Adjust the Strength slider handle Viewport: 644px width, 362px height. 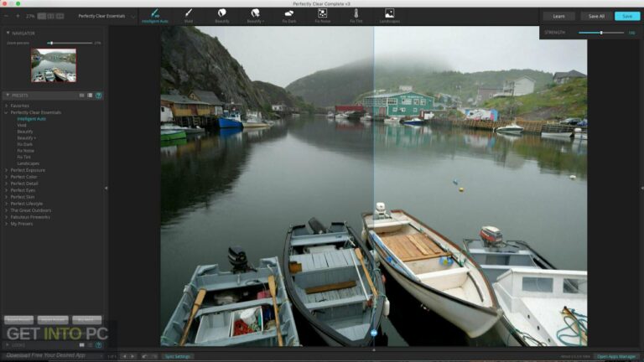coord(601,33)
